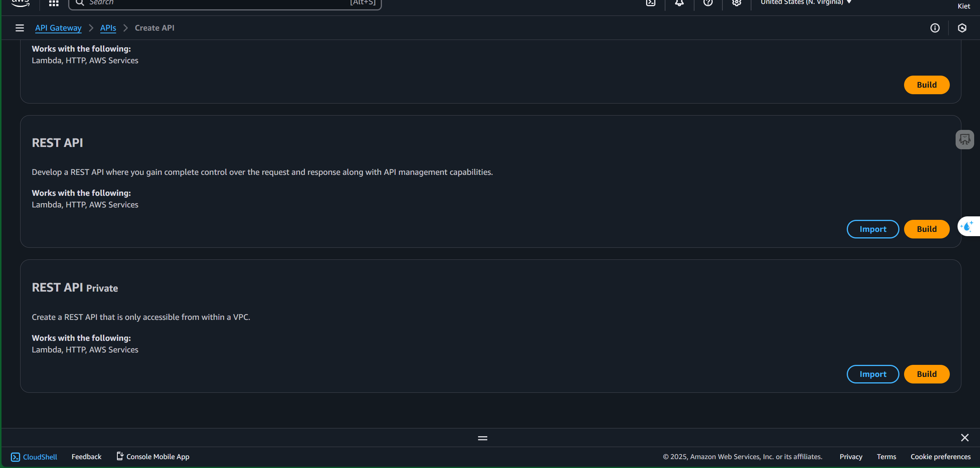Click the hexagon icon beside the info icon
Screen dimensions: 980x468
962,28
